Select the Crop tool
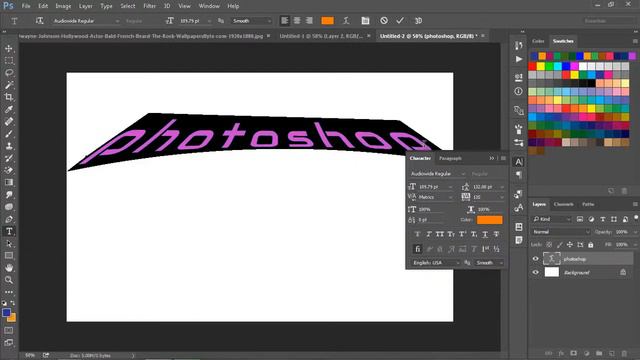Screen dimensions: 640x360 point(9,97)
